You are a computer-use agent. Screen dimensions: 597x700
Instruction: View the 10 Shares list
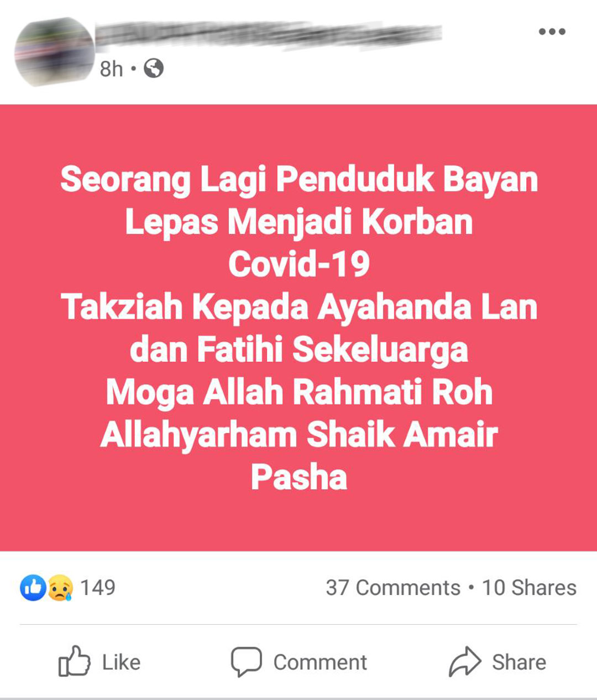point(529,587)
